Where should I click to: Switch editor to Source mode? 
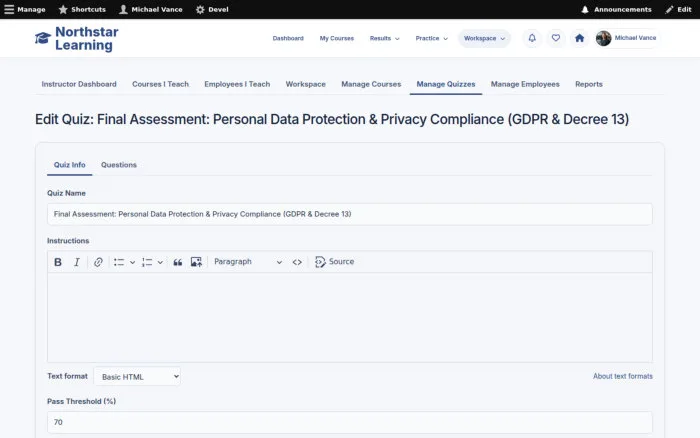click(x=334, y=262)
